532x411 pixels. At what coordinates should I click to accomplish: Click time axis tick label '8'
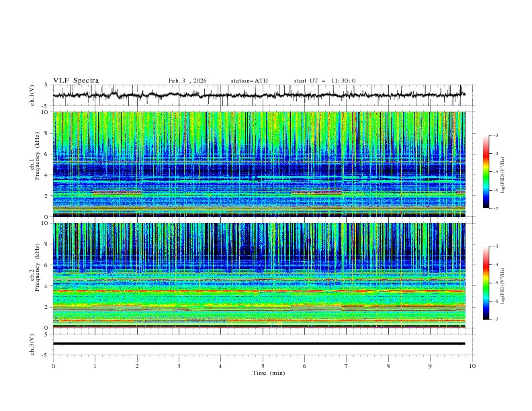click(388, 366)
